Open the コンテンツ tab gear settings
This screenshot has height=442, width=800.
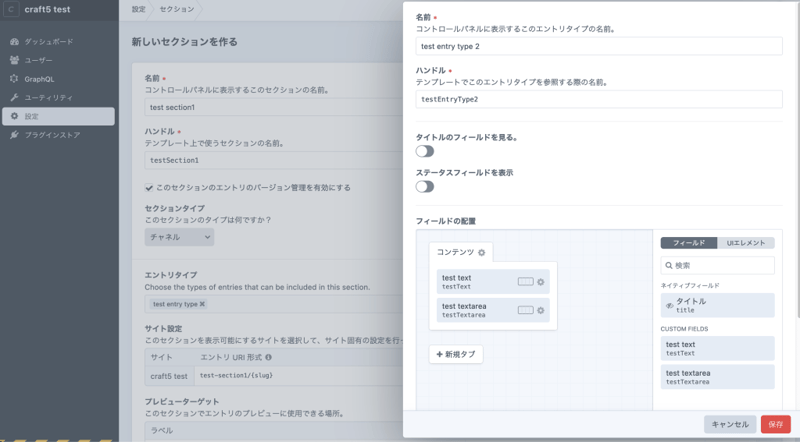(481, 252)
